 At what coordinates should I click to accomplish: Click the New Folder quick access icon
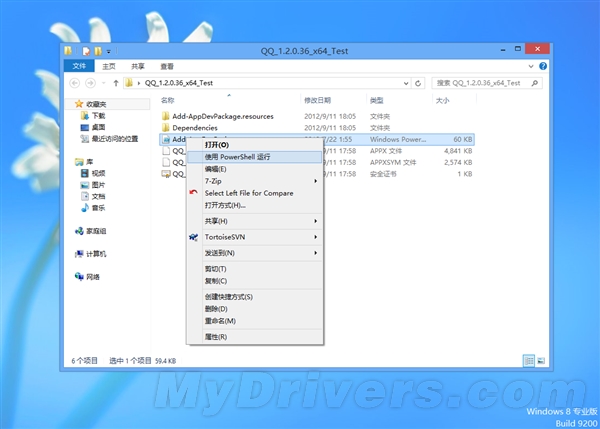(x=98, y=51)
